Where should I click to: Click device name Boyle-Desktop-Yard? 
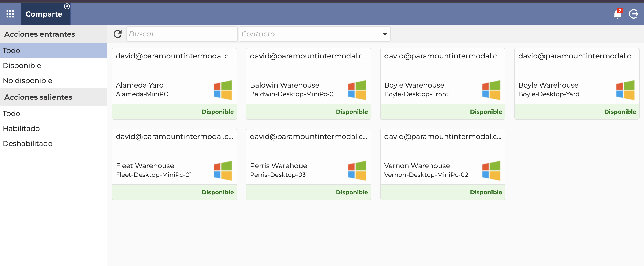click(549, 94)
